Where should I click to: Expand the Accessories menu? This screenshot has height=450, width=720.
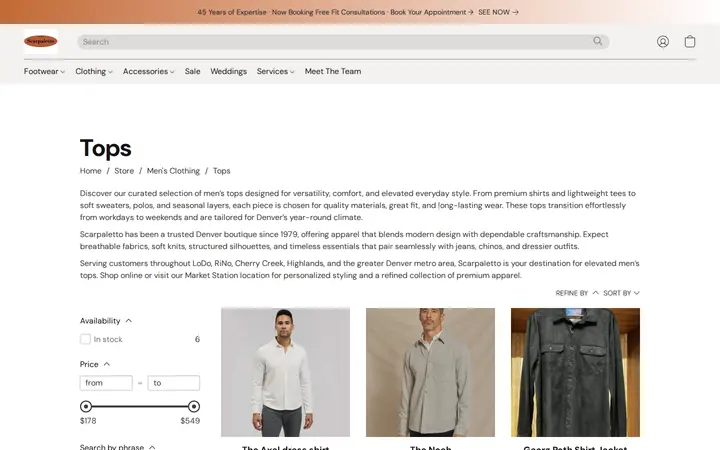(148, 71)
